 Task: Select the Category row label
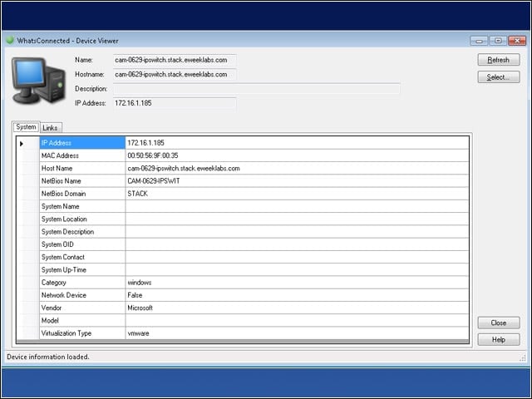82,283
